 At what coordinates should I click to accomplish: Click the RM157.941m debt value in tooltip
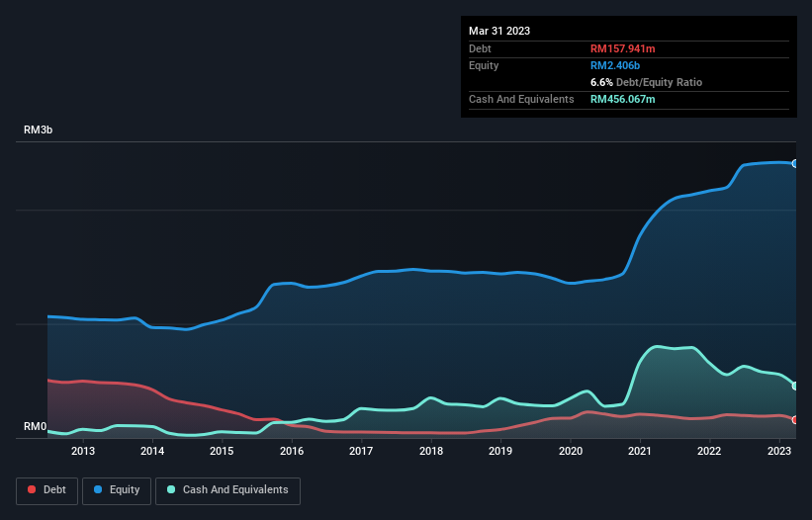coord(622,48)
